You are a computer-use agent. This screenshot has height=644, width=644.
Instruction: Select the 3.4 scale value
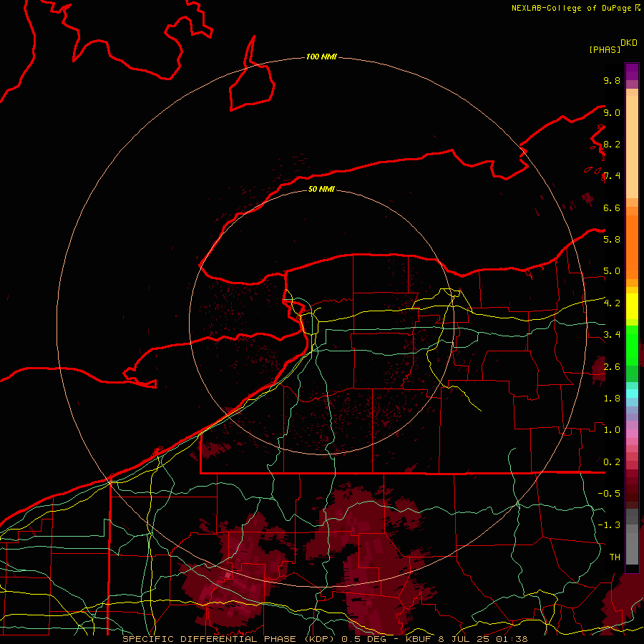coord(612,335)
